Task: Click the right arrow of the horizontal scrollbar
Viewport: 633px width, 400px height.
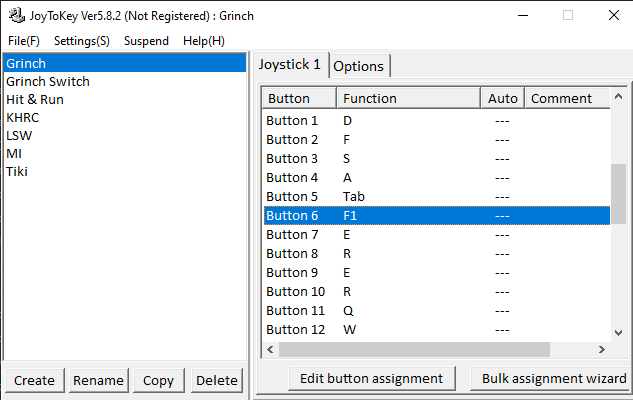Action: coord(602,350)
